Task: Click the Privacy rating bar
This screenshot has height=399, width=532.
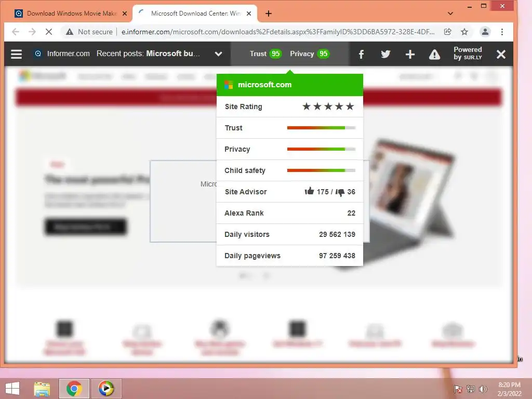Action: [321, 149]
